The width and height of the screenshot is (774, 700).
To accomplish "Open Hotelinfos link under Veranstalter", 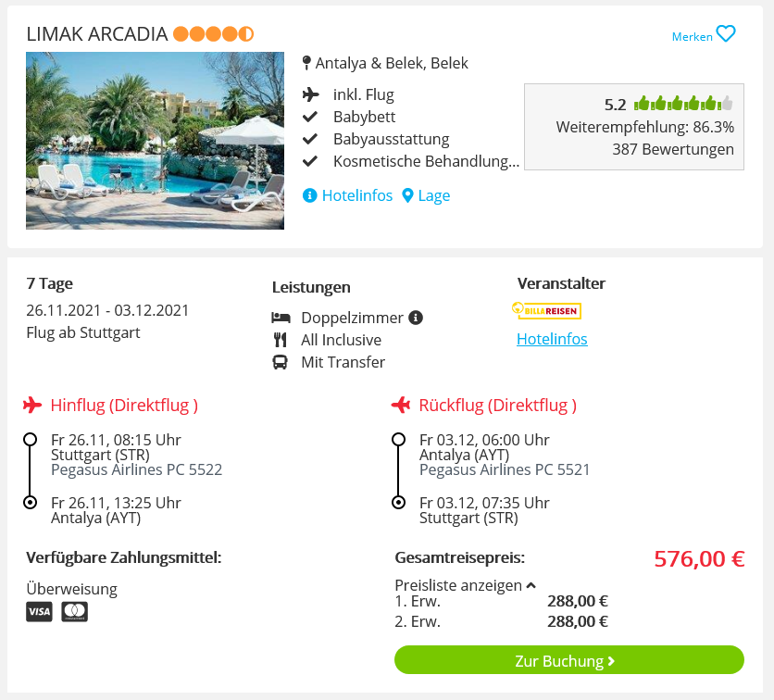I will click(x=552, y=339).
